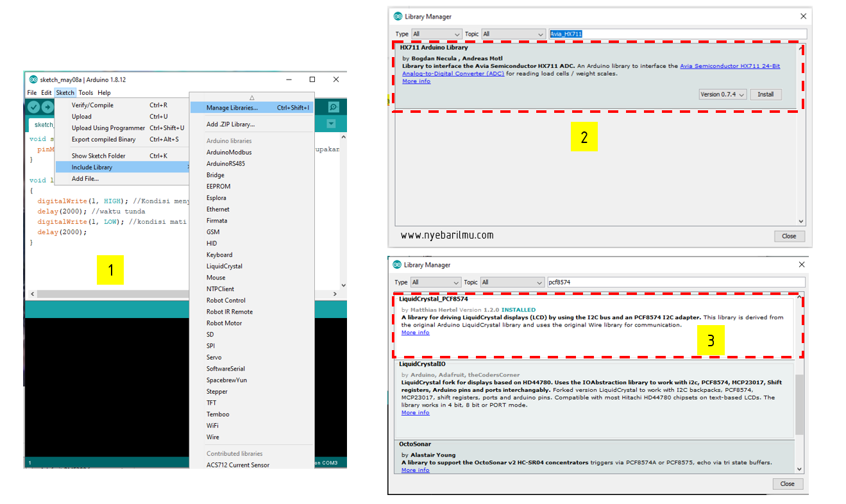Click Manage Libraries...

click(x=251, y=108)
